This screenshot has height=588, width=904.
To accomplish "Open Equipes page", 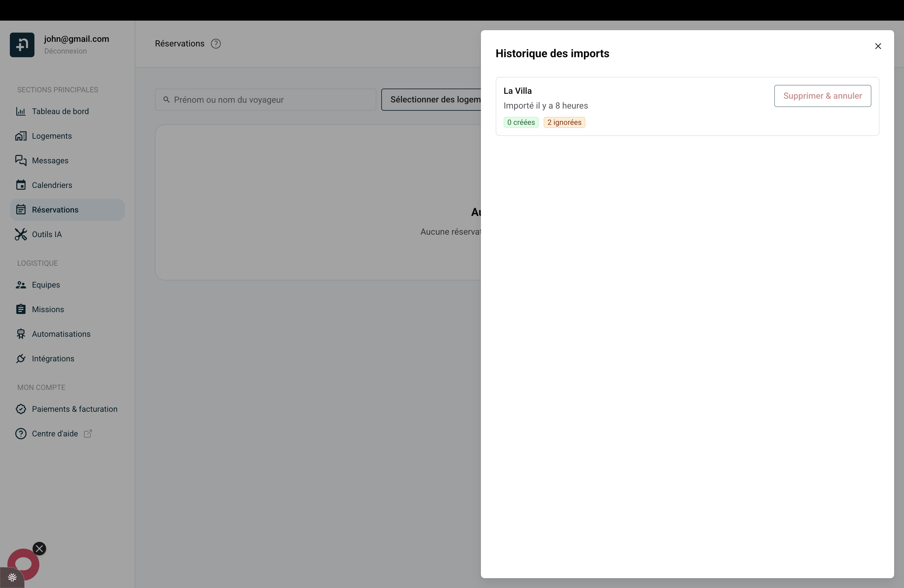I will (67, 285).
